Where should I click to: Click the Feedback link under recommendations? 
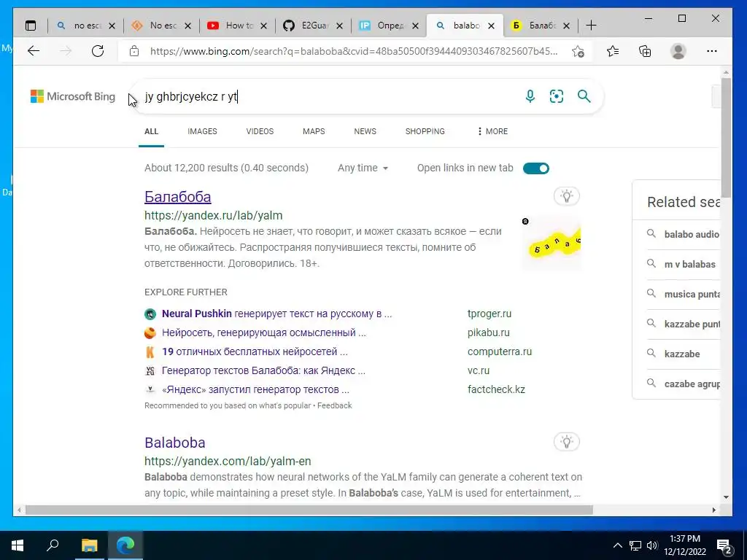click(x=334, y=405)
